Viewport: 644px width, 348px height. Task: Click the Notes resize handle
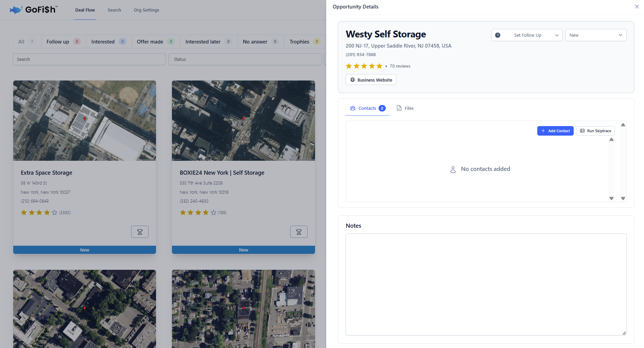[x=624, y=333]
